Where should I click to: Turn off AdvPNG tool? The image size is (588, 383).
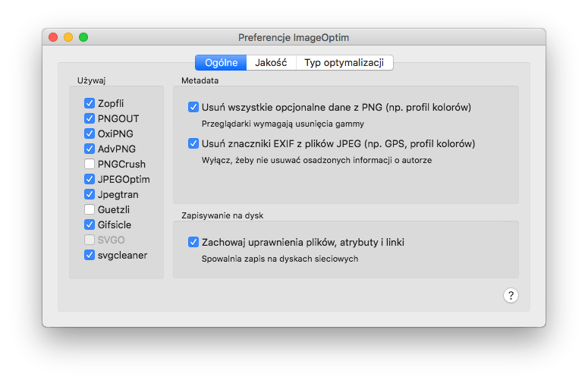(90, 149)
